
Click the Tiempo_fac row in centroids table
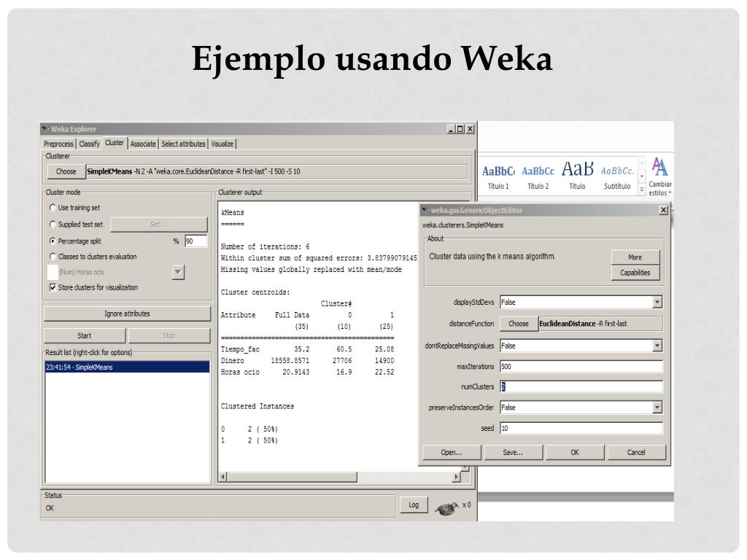307,349
